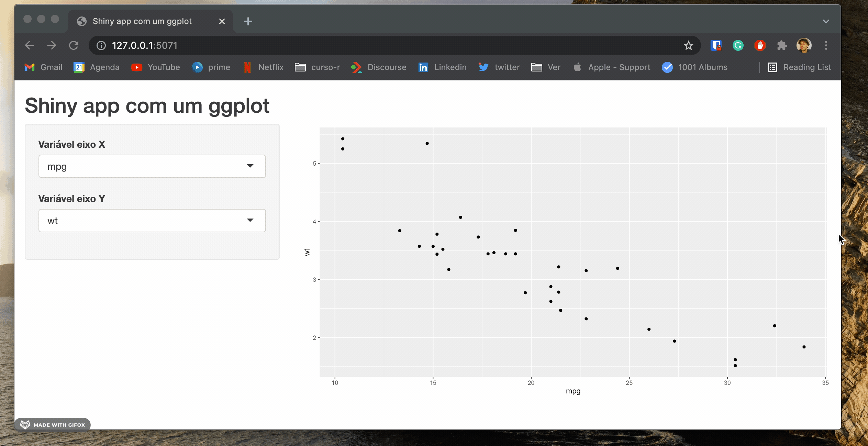The height and width of the screenshot is (446, 868).
Task: Click the site information icon in the address bar
Action: [x=101, y=45]
